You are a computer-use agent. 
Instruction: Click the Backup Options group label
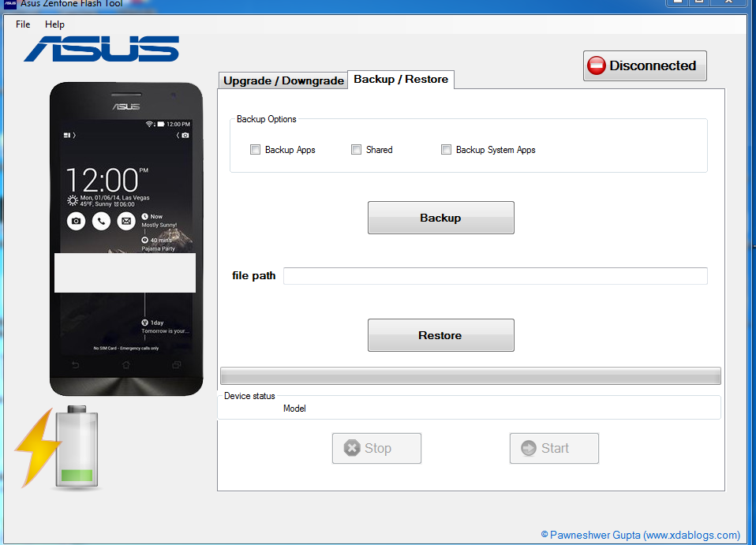[x=267, y=119]
